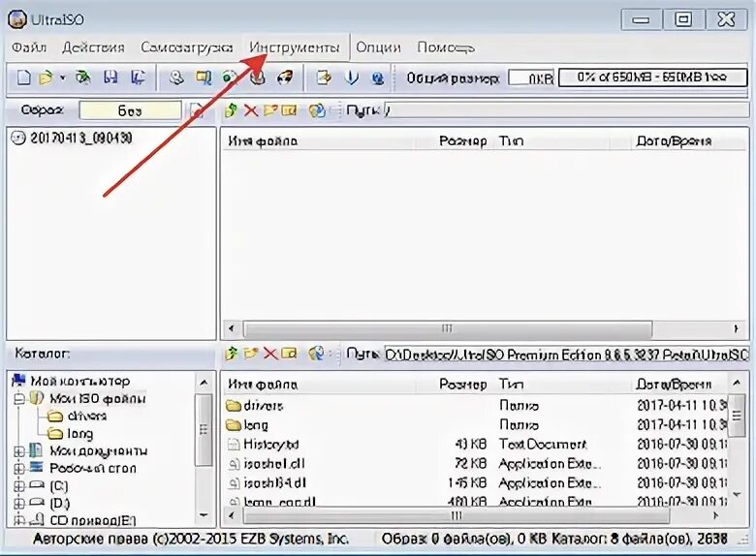This screenshot has height=556, width=756.
Task: Select the lang folder in the catalog tree
Action: (x=79, y=434)
